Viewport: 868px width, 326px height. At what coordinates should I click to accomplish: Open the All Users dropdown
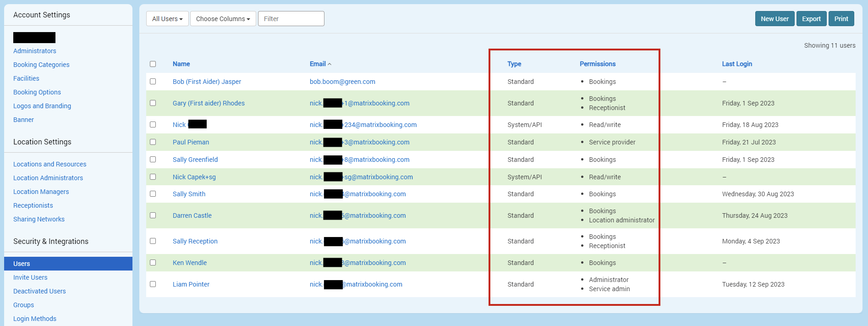tap(167, 19)
